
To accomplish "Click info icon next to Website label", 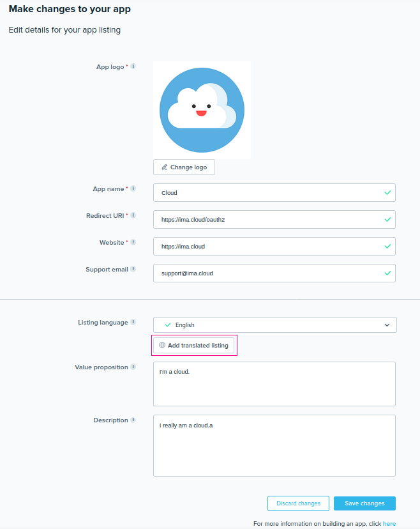I will tap(133, 242).
